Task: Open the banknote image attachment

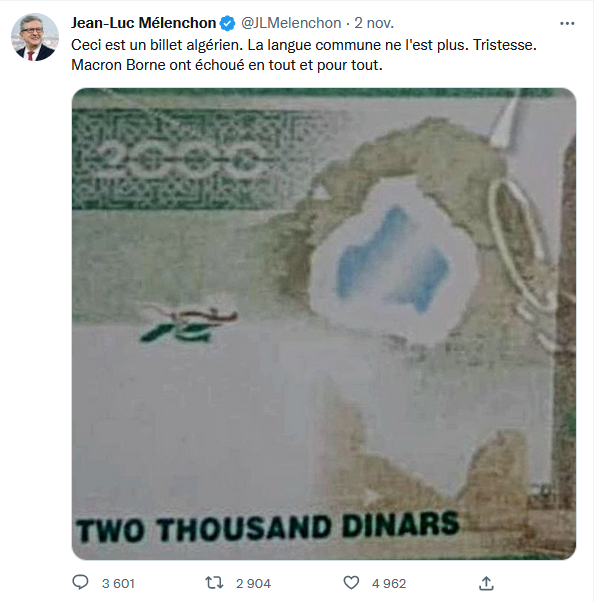Action: (324, 324)
